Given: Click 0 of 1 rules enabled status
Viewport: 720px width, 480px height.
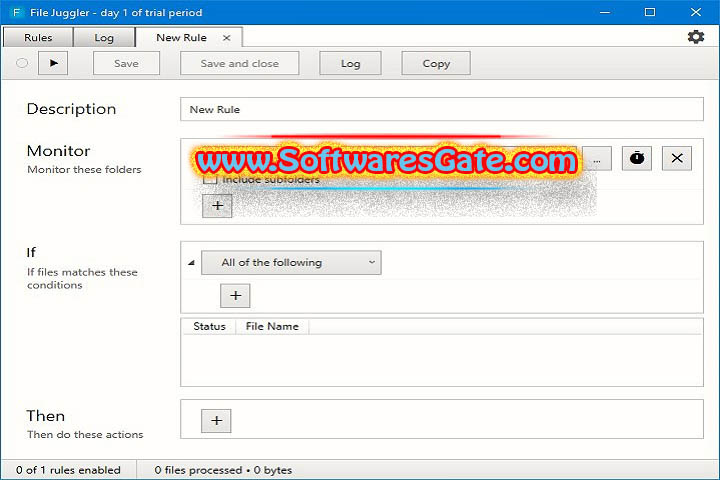Looking at the screenshot, I should 68,470.
